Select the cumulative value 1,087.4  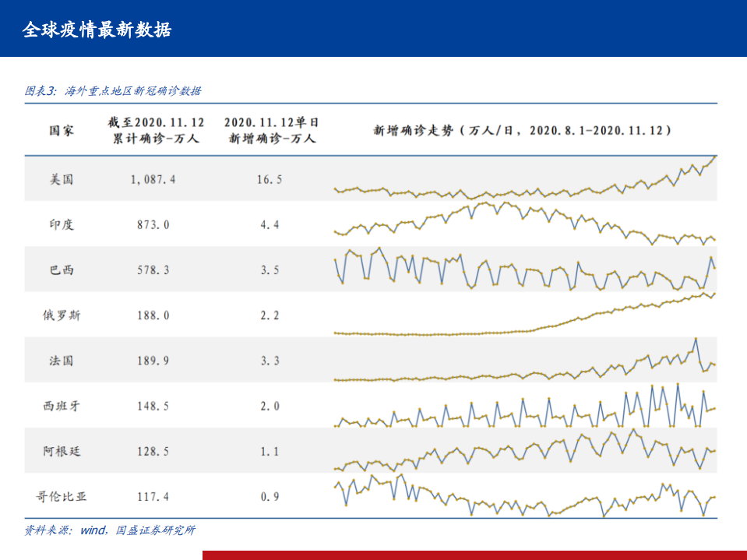[x=153, y=179]
